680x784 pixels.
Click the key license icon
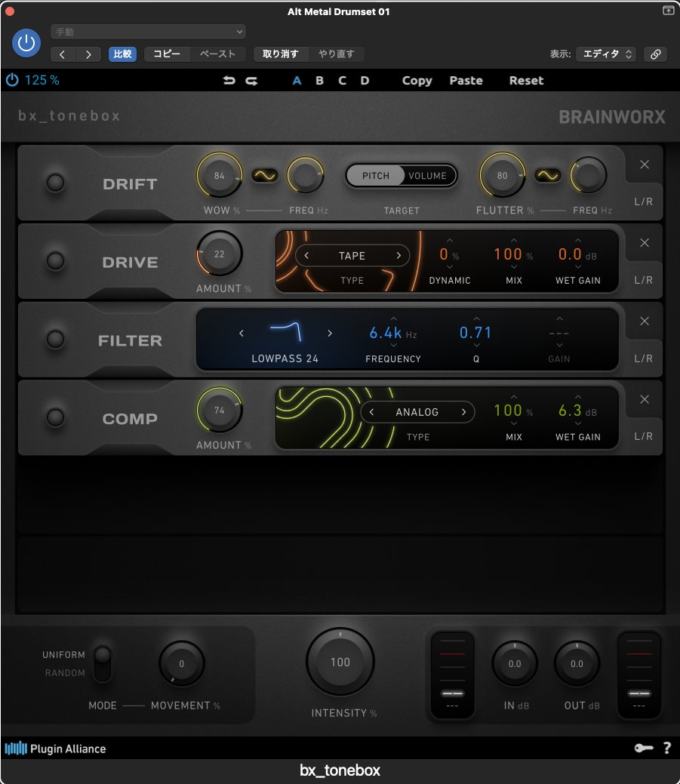coord(644,748)
